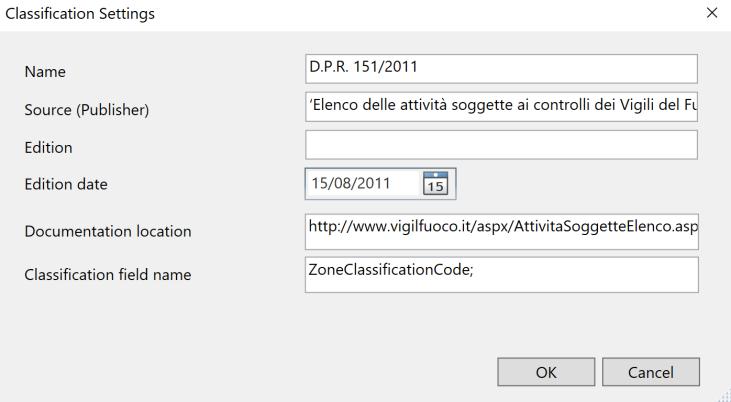Click the Documentation location label
Screen dimensions: 731x402
pos(108,232)
